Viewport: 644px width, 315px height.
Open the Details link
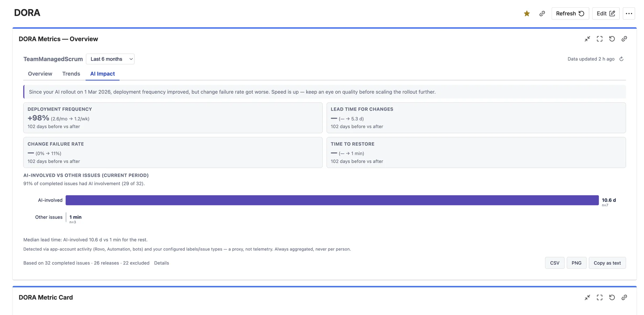click(x=161, y=263)
